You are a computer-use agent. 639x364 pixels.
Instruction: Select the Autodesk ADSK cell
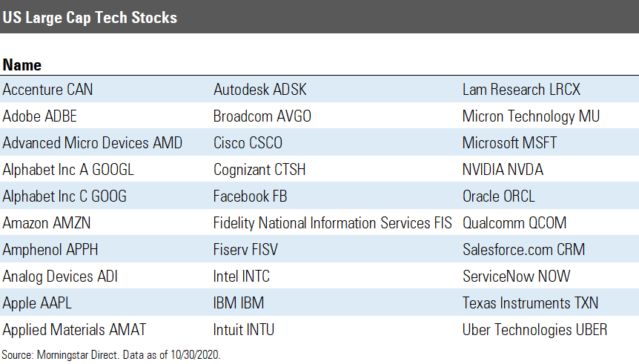click(259, 90)
